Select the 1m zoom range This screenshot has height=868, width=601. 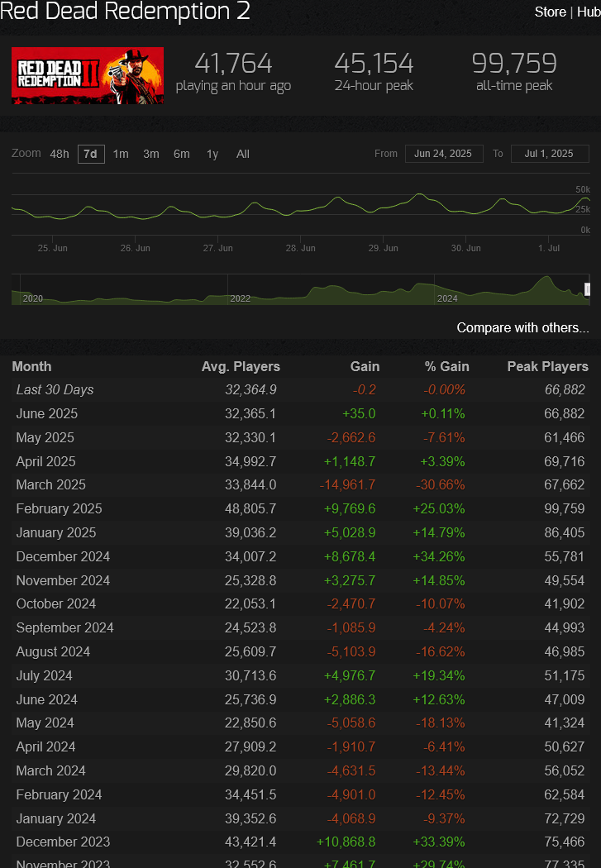121,154
